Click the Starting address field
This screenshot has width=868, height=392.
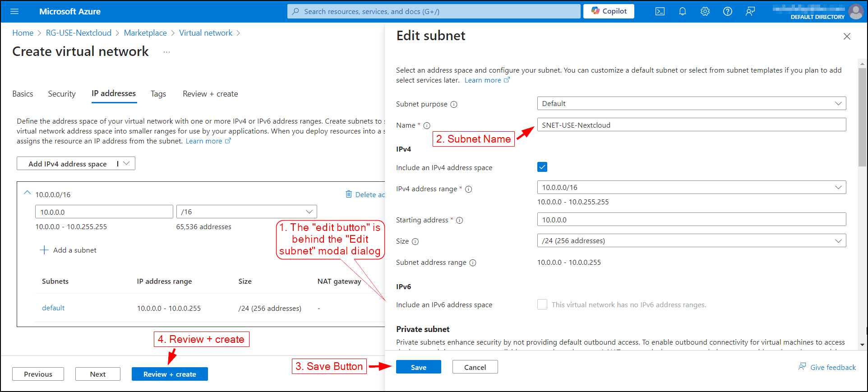point(692,220)
